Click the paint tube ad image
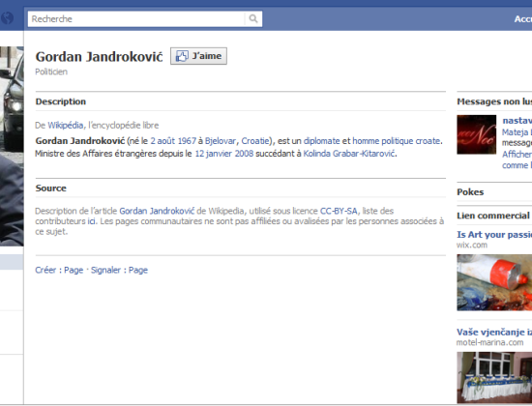Viewport: 532px width, 406px height. pos(494,282)
